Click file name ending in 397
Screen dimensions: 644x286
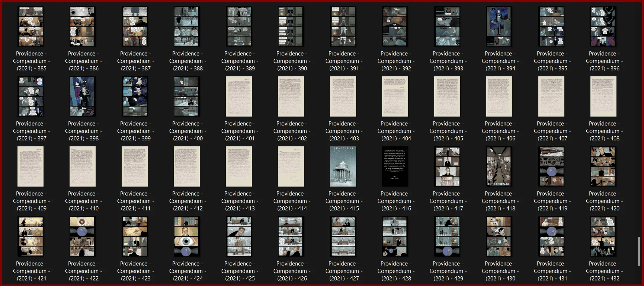tap(31, 131)
